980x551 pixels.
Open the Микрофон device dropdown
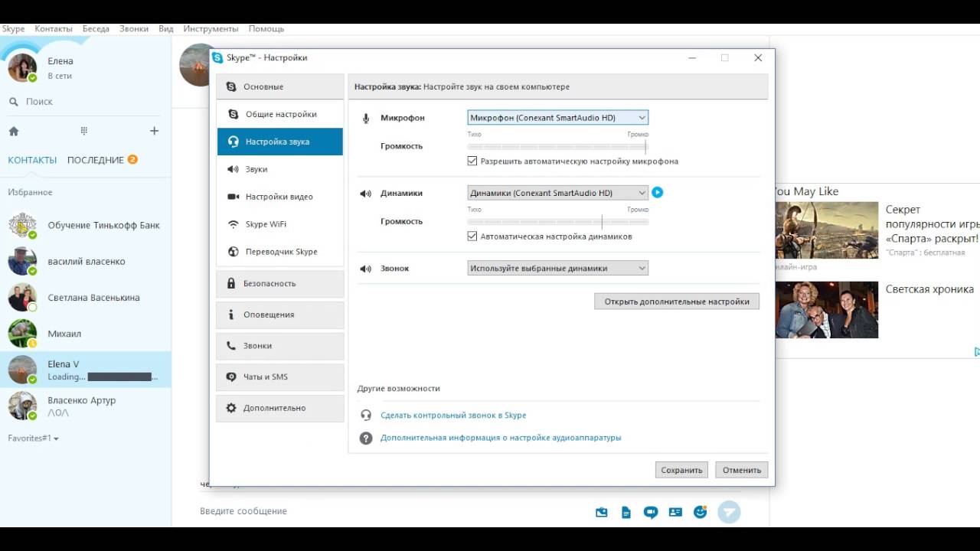(x=558, y=117)
